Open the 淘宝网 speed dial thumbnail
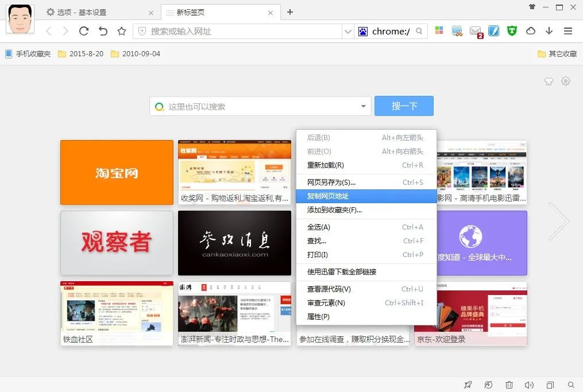 (116, 172)
